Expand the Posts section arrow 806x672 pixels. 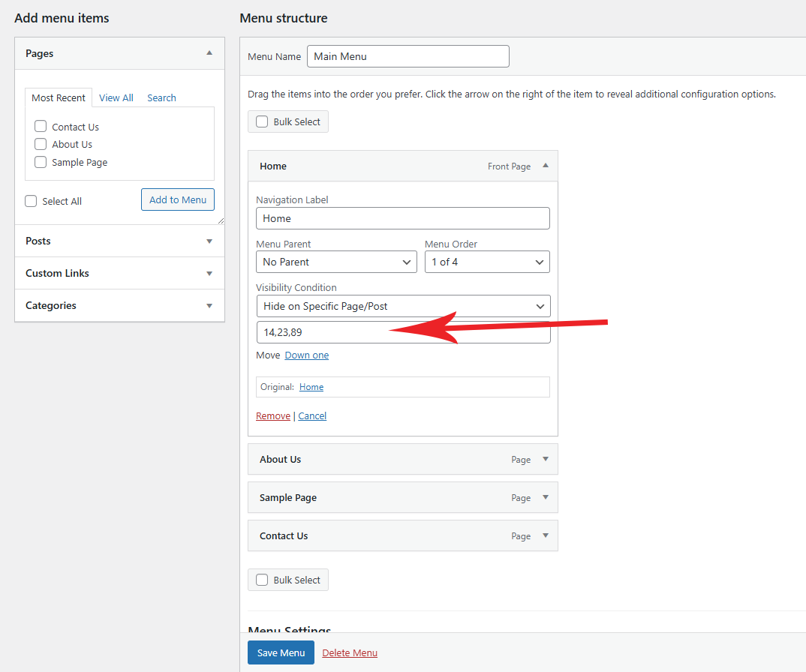(209, 241)
